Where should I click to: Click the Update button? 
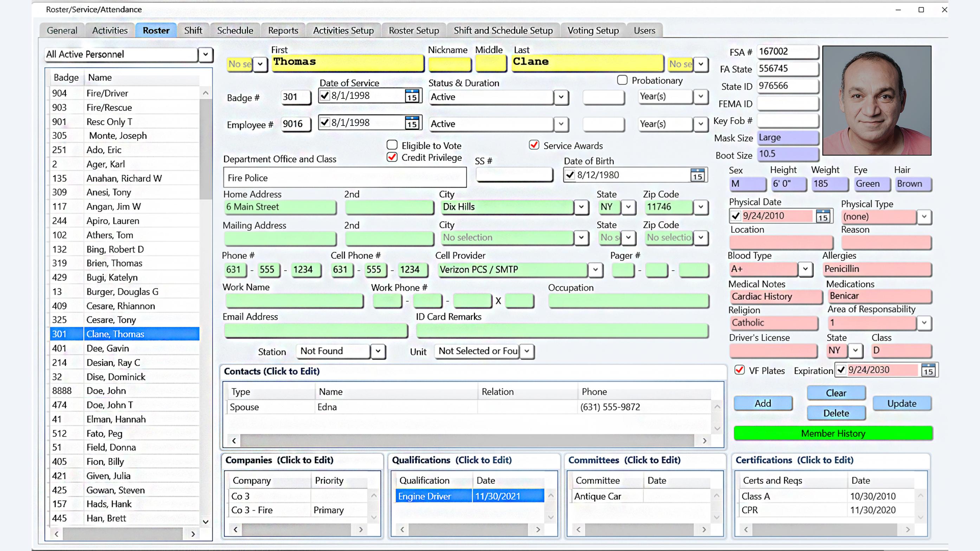tap(901, 403)
